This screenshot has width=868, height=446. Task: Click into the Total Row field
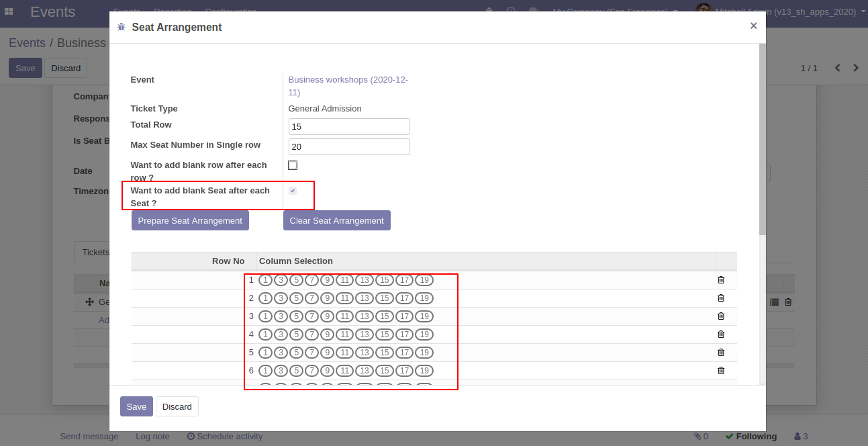point(349,126)
